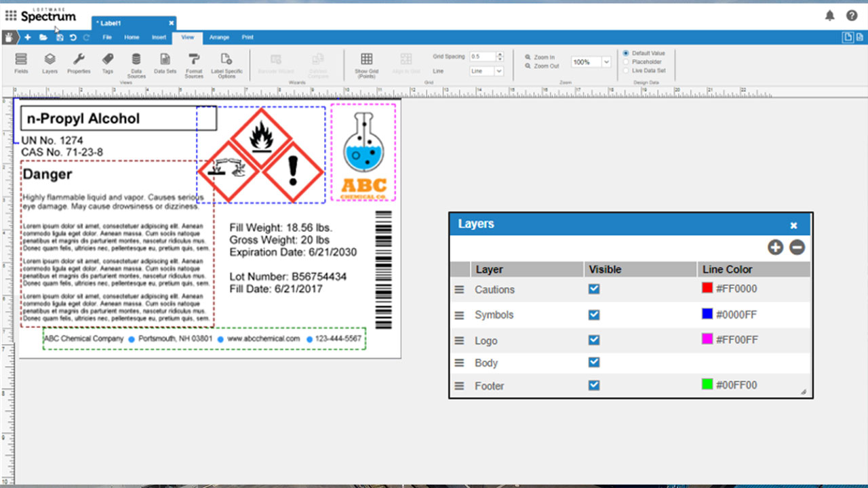Select the Placeholder radio button
Screen dimensions: 868x488
click(x=625, y=61)
